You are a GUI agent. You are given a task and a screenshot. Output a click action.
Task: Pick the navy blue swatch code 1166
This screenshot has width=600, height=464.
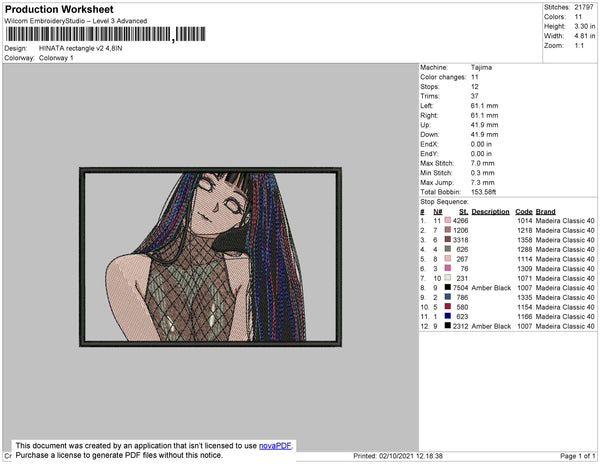[x=448, y=316]
